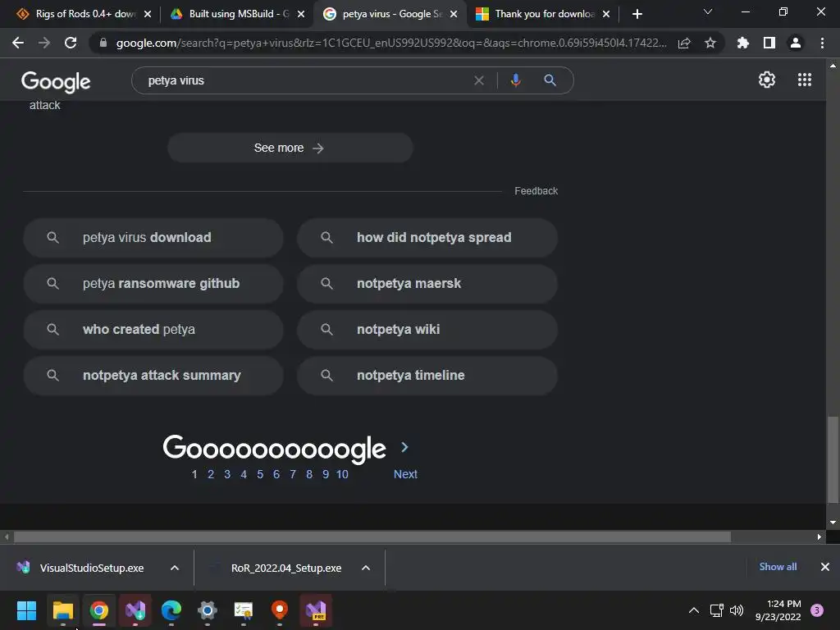
Task: Switch to Thank you for download tab
Action: [543, 14]
